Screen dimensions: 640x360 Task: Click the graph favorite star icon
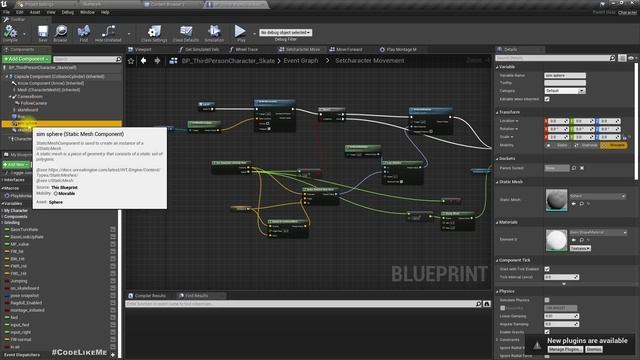click(x=131, y=61)
